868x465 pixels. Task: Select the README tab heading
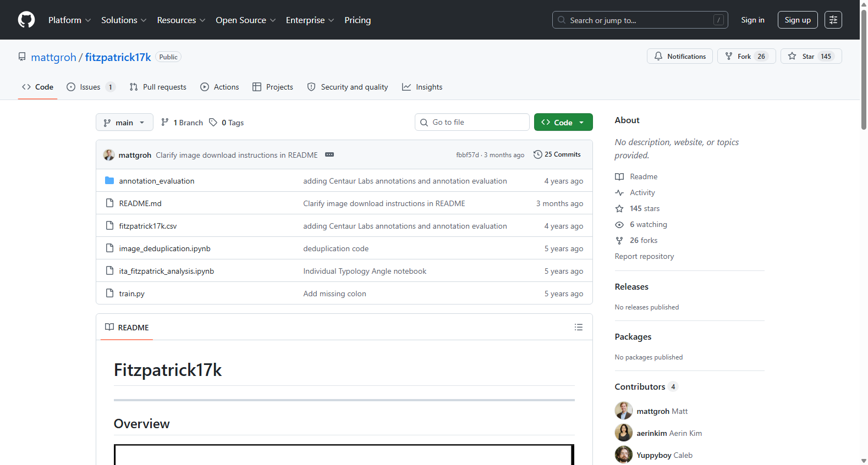click(127, 327)
